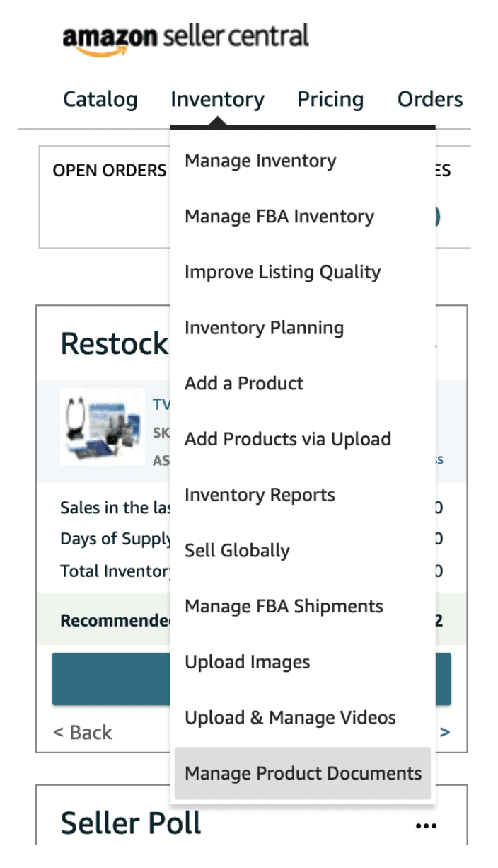Image resolution: width=498 pixels, height=868 pixels.
Task: Open Seller Poll three-dot options
Action: pyautogui.click(x=426, y=826)
